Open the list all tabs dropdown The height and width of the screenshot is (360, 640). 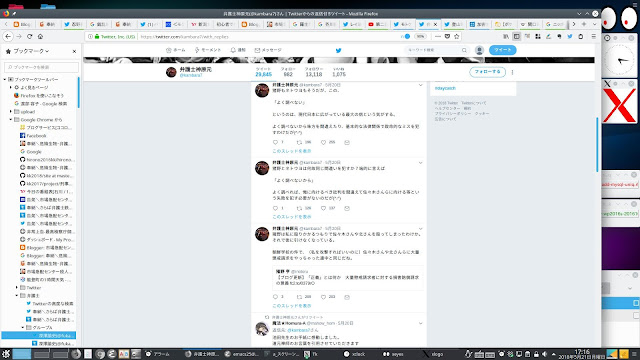coord(594,24)
